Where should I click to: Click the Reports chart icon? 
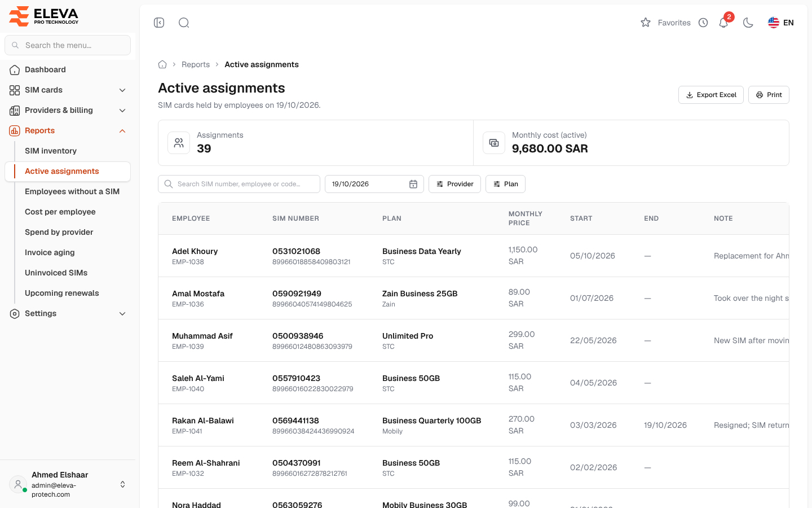coord(15,131)
